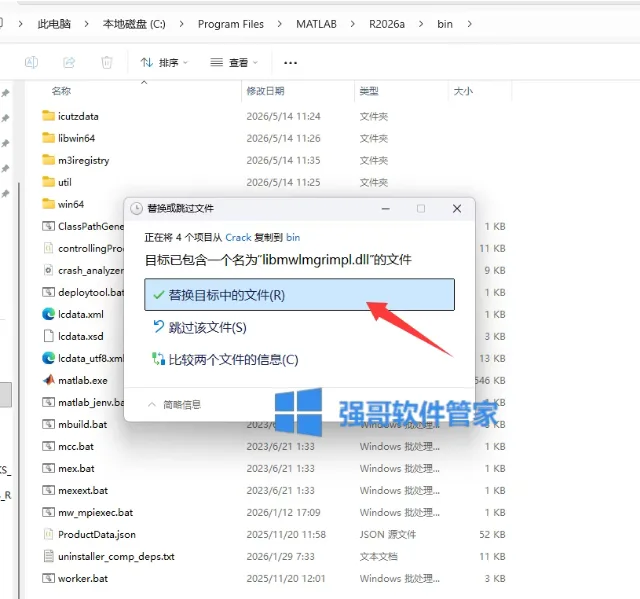Screen dimensions: 640x599
Task: Collapse details with 简略信息 toggle
Action: coord(174,405)
